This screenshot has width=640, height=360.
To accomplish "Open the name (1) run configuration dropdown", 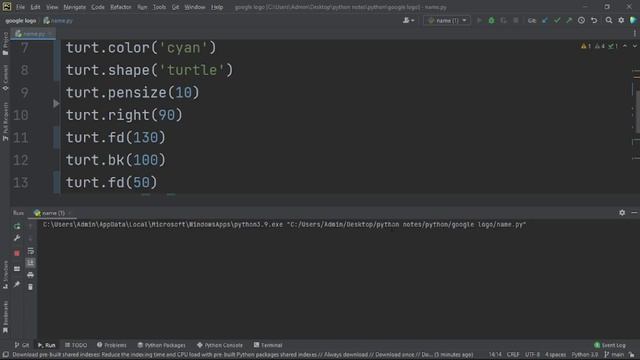I will point(447,20).
